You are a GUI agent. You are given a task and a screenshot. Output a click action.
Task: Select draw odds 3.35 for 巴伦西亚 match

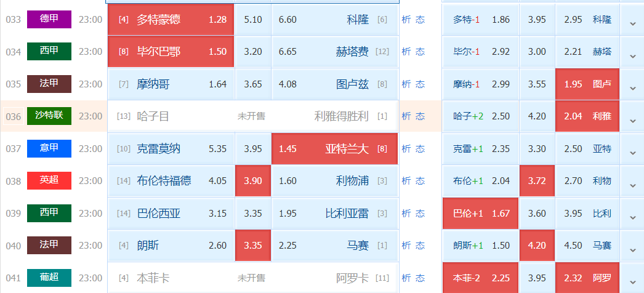click(253, 214)
